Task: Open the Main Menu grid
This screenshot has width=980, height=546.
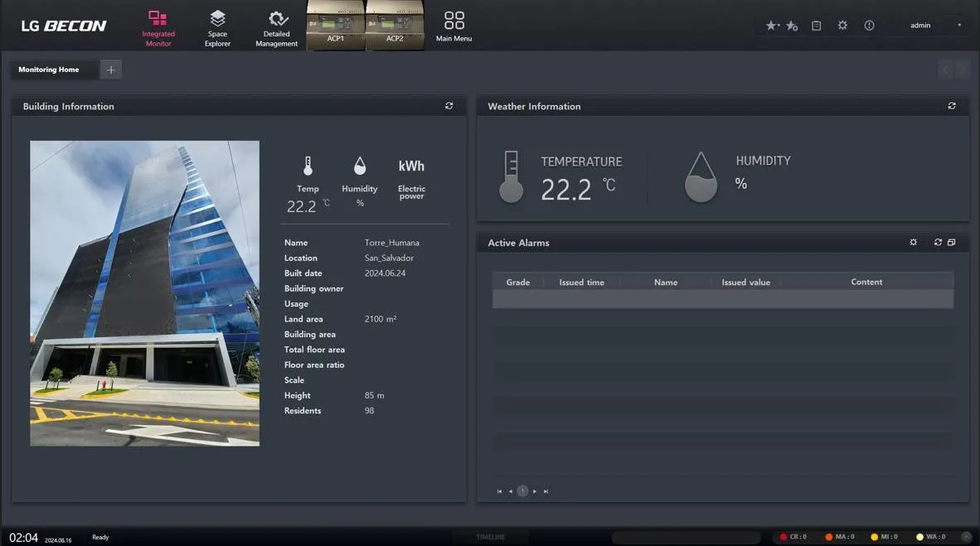Action: pos(454,27)
